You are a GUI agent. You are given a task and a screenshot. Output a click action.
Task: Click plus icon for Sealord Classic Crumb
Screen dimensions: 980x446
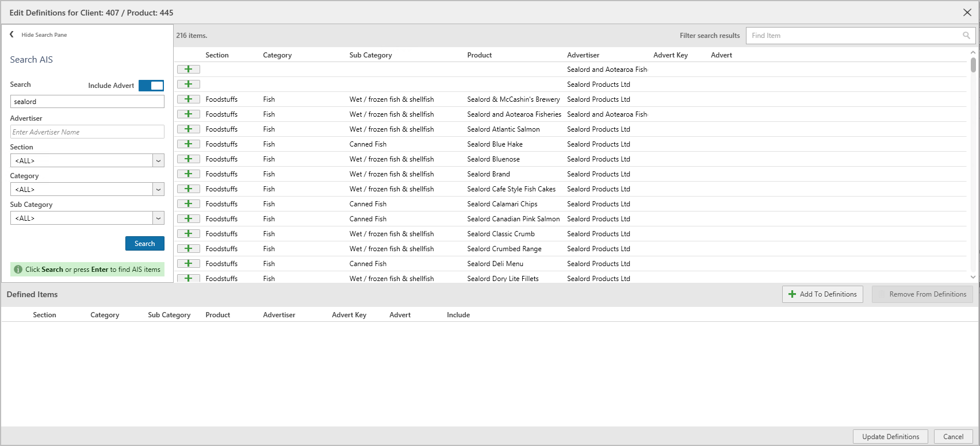188,233
